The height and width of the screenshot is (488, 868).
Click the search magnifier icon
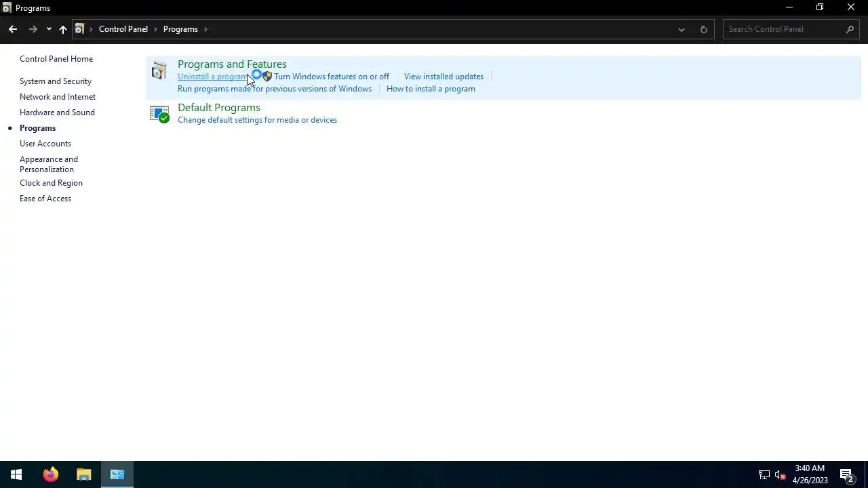850,29
